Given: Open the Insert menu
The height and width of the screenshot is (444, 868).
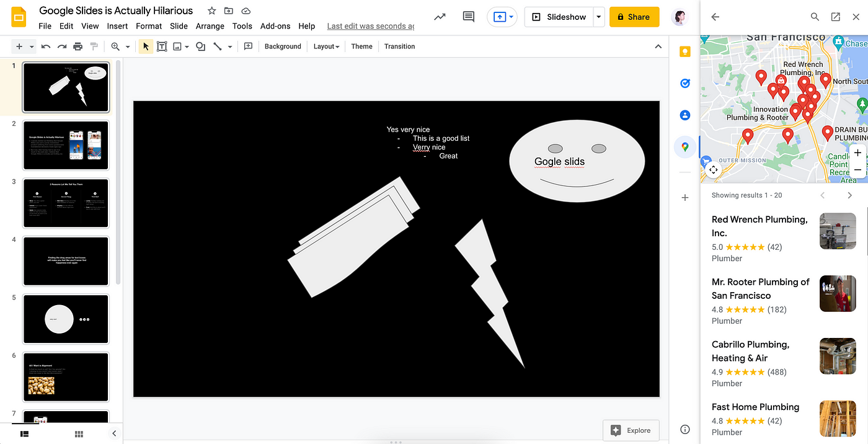Looking at the screenshot, I should (x=117, y=26).
